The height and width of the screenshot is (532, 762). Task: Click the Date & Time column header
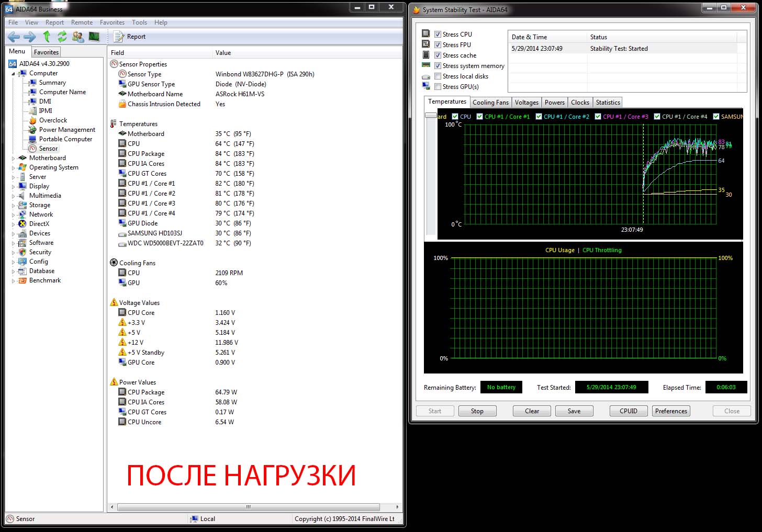click(547, 37)
